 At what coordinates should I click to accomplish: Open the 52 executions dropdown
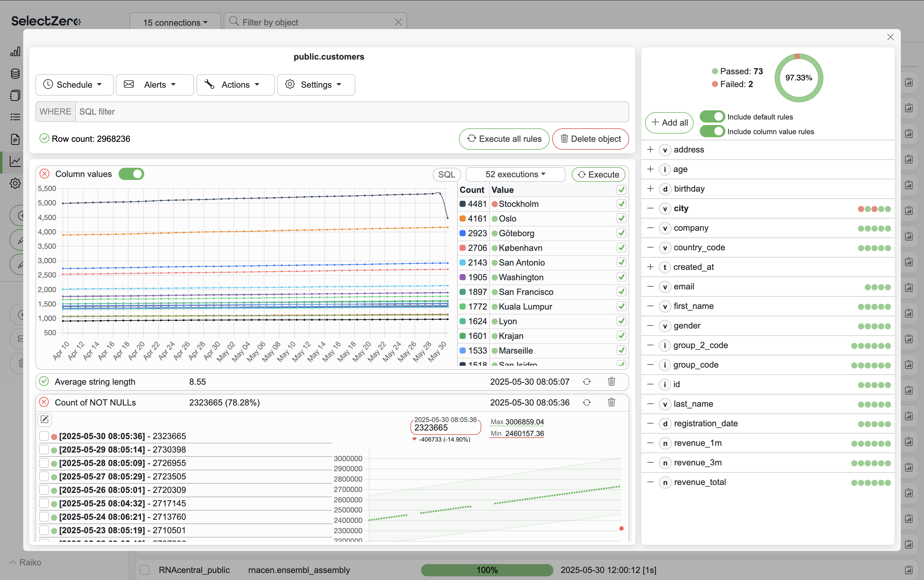[x=515, y=174]
